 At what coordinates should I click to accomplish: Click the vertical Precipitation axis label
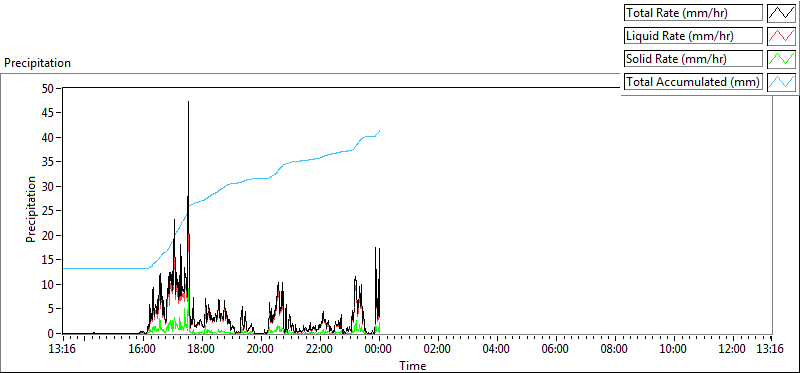31,209
